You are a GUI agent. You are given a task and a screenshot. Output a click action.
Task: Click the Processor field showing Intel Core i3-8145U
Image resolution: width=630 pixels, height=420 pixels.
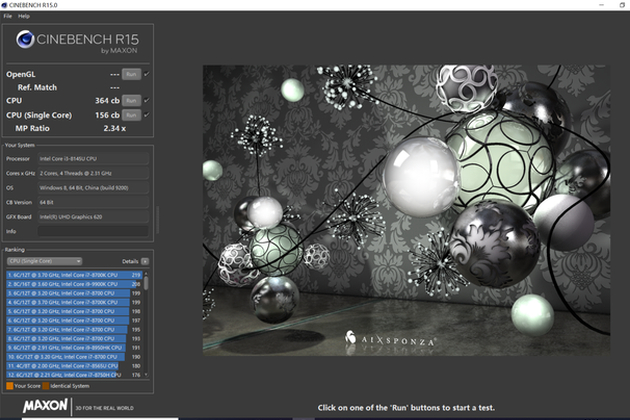[x=93, y=159]
